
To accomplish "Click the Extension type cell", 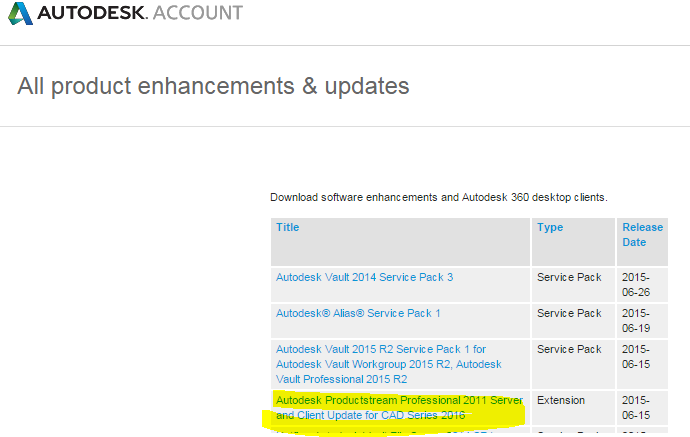I will (561, 400).
